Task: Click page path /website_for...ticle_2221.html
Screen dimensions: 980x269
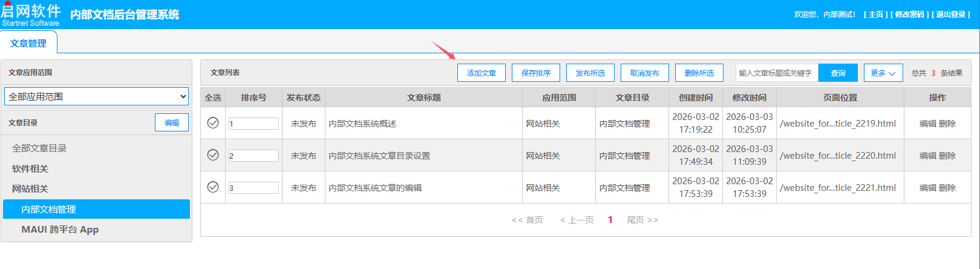Action: (838, 188)
